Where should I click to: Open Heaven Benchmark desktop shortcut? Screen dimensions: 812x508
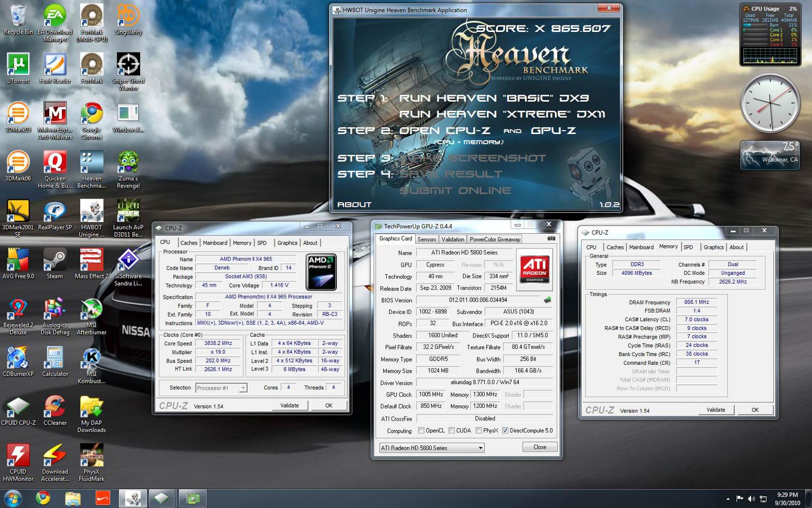pyautogui.click(x=92, y=169)
